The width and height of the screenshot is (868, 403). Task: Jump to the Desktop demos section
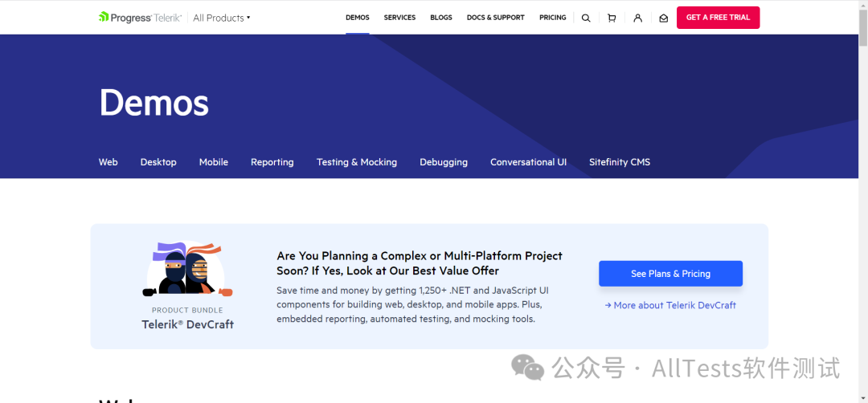[x=158, y=162]
